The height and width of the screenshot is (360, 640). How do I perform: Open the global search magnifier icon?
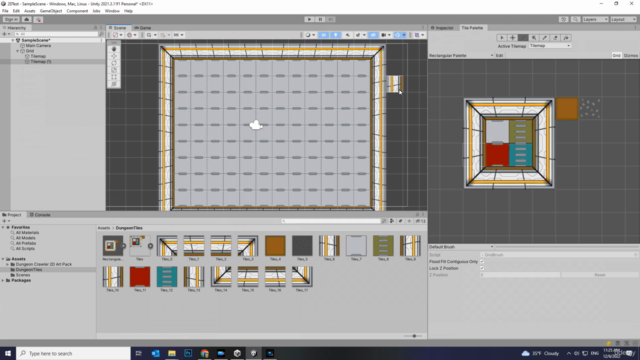[x=575, y=19]
